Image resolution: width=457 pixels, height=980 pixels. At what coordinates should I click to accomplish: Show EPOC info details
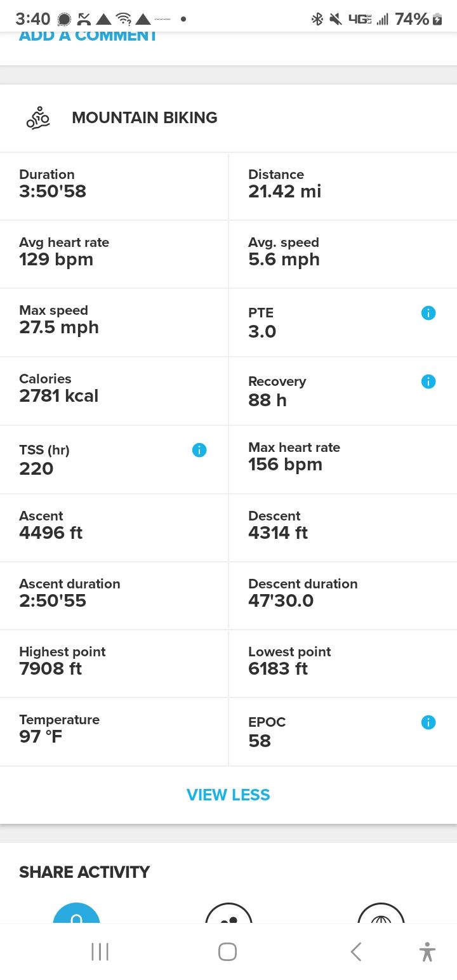[428, 722]
